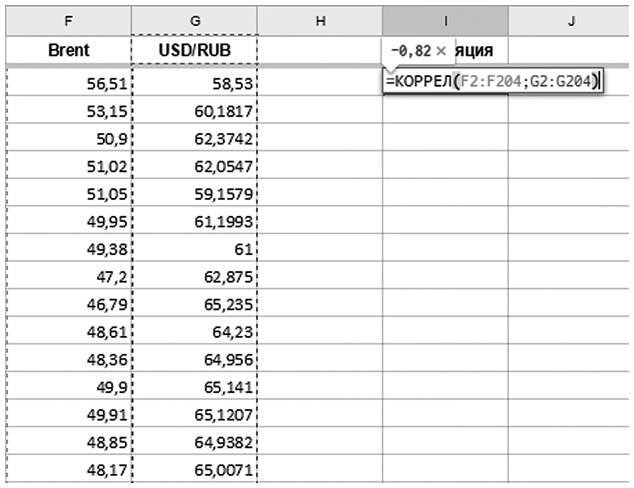Click inside the КОРРЕЛ formula input
The width and height of the screenshot is (634, 488).
pyautogui.click(x=492, y=82)
